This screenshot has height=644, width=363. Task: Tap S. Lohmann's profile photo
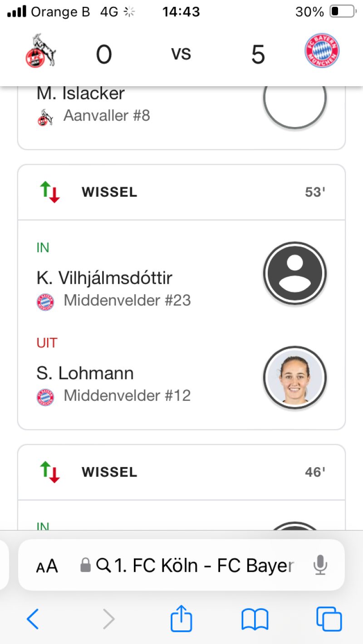click(x=295, y=378)
